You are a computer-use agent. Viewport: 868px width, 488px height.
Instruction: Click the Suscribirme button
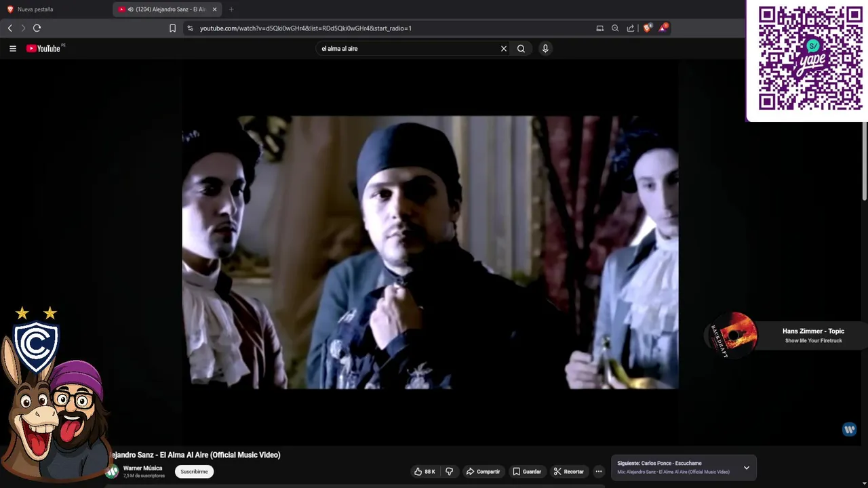coord(194,472)
